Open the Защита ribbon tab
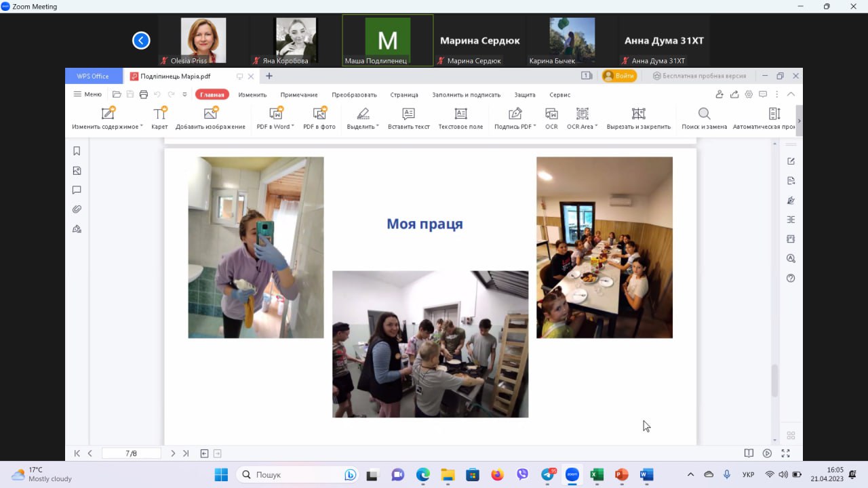 pyautogui.click(x=525, y=95)
